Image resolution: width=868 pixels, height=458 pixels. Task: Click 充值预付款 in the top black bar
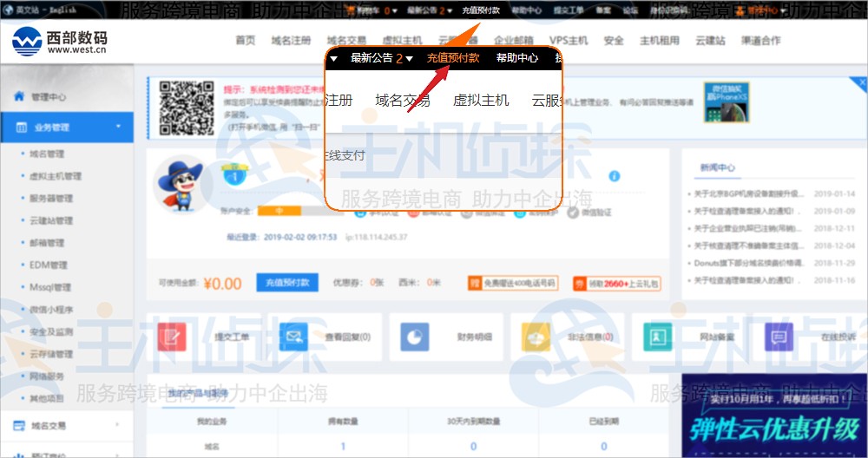point(481,10)
